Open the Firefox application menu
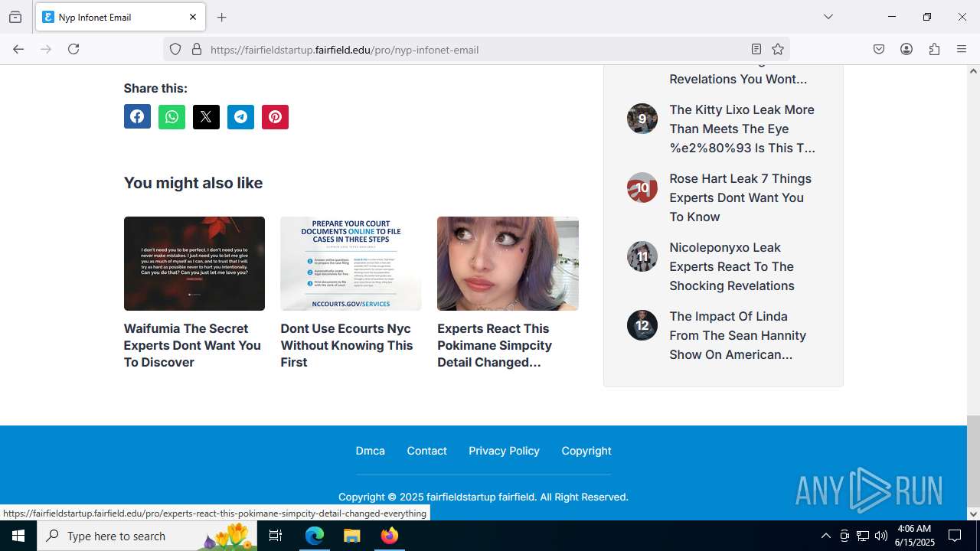This screenshot has width=980, height=551. (962, 49)
